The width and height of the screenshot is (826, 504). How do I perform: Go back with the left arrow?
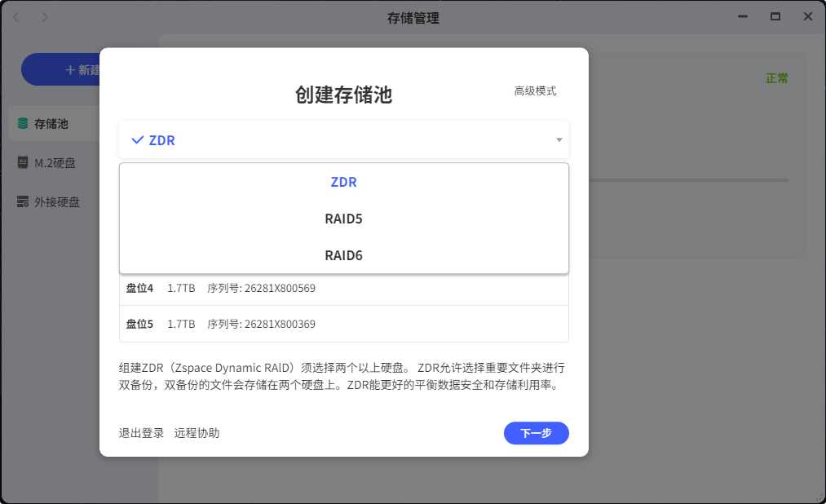(16, 17)
